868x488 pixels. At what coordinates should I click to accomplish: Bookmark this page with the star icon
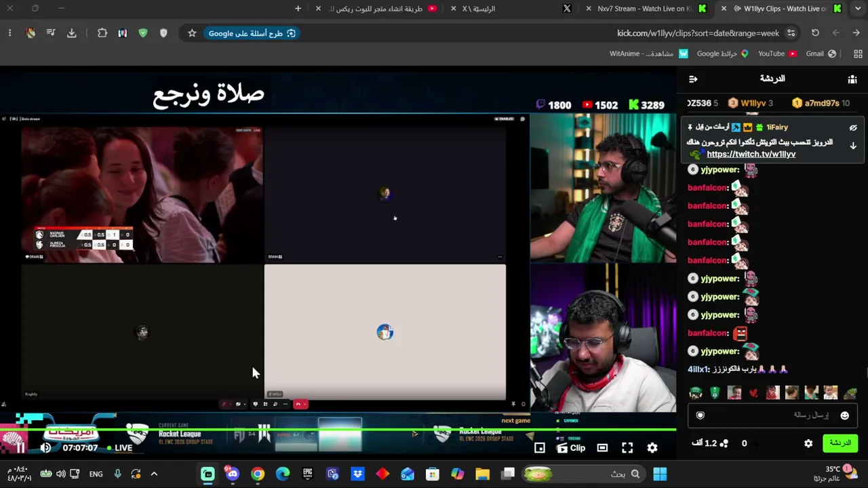[x=192, y=33]
